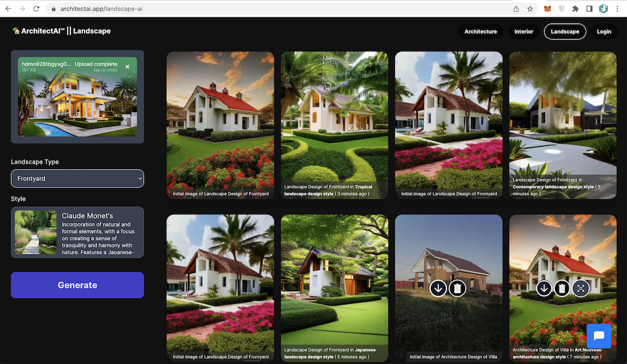The width and height of the screenshot is (627, 364).
Task: Click the Login button
Action: point(604,31)
